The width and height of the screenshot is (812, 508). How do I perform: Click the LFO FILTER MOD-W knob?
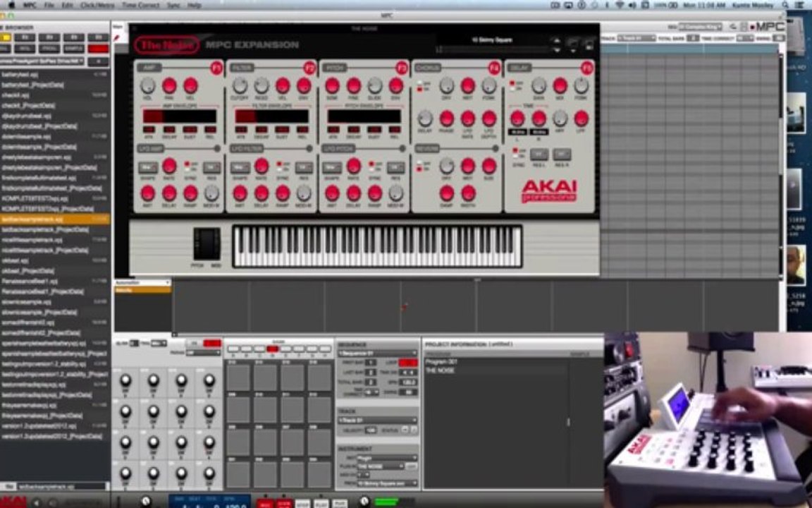304,193
